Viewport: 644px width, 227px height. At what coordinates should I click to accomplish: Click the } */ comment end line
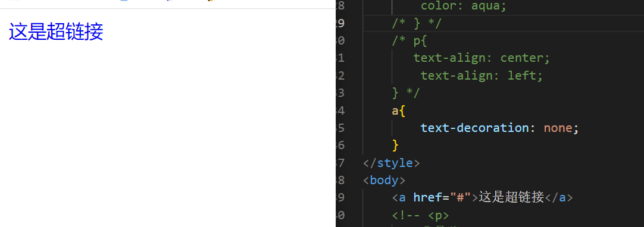click(x=406, y=93)
